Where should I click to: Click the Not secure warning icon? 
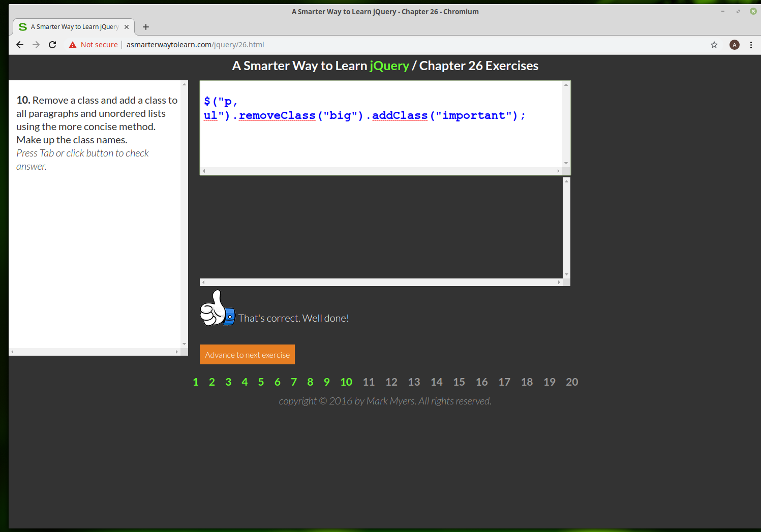(73, 45)
